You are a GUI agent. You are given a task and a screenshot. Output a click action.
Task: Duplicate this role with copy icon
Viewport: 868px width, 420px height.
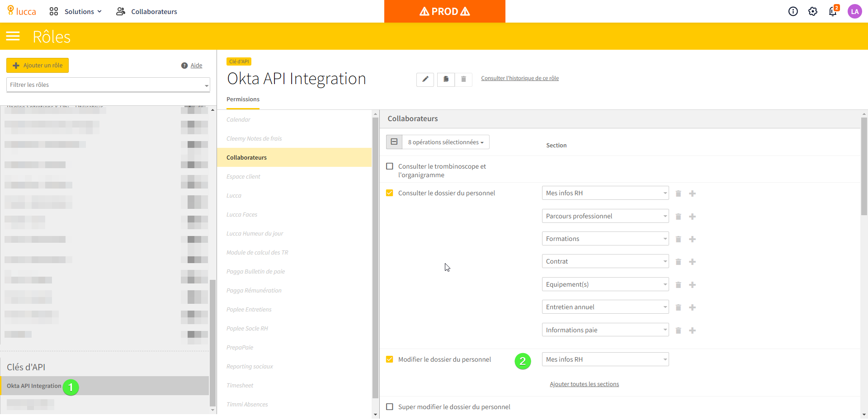(446, 79)
